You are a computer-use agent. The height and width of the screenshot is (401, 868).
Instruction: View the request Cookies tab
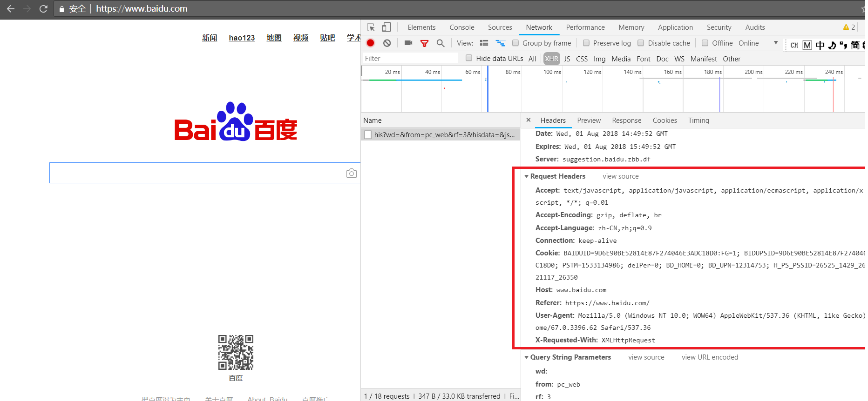click(665, 120)
